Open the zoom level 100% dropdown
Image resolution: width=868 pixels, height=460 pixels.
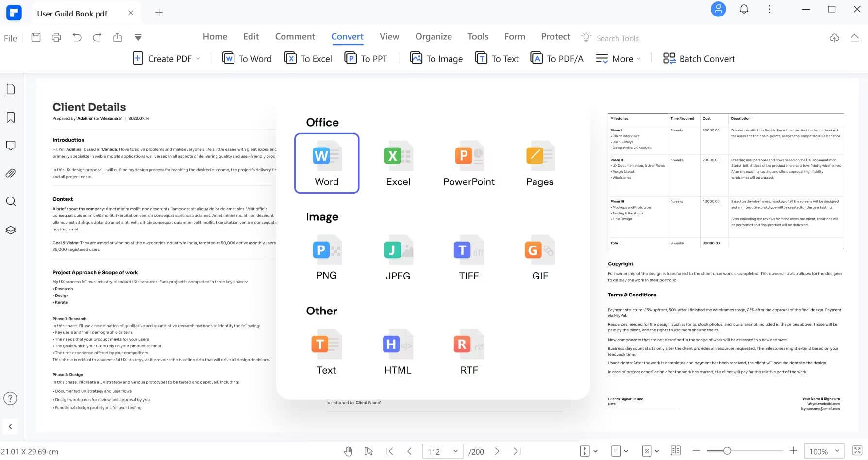pyautogui.click(x=824, y=451)
